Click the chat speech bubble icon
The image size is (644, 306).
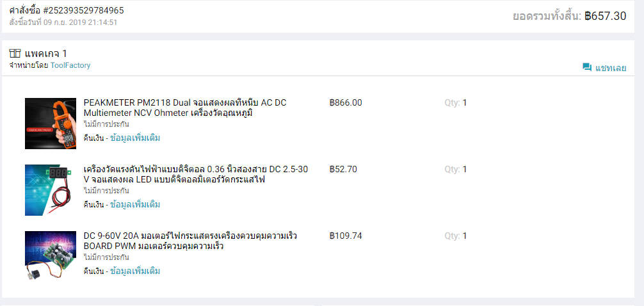tap(586, 67)
